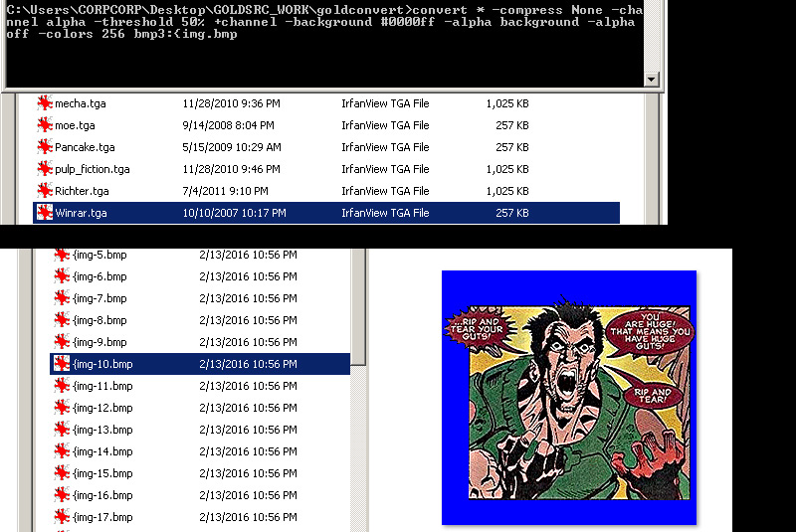The image size is (796, 532).
Task: Click the date 10/10/2007 10:17 PM
Action: coord(234,213)
